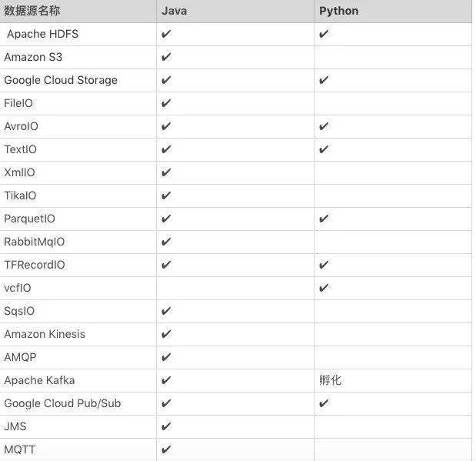Select the TextIO data source name
The height and width of the screenshot is (461, 476).
point(20,149)
